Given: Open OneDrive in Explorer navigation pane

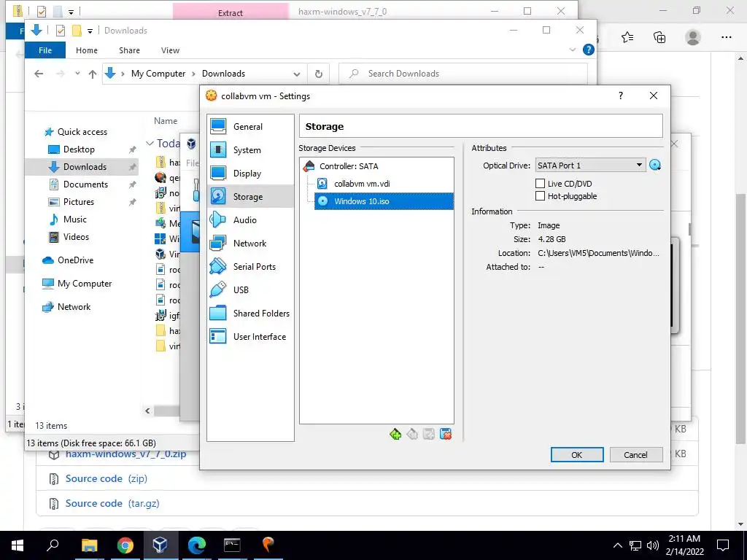Looking at the screenshot, I should [75, 260].
